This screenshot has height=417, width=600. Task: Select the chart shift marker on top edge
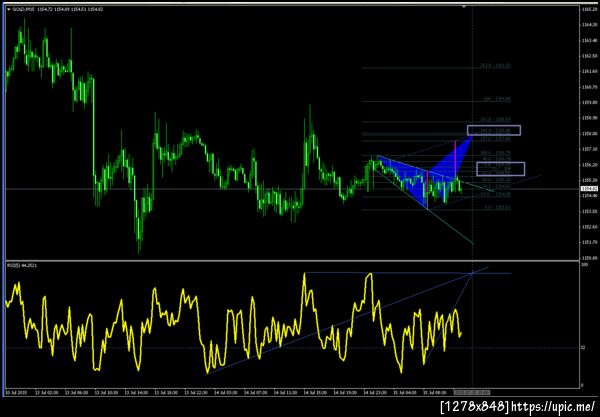(464, 7)
